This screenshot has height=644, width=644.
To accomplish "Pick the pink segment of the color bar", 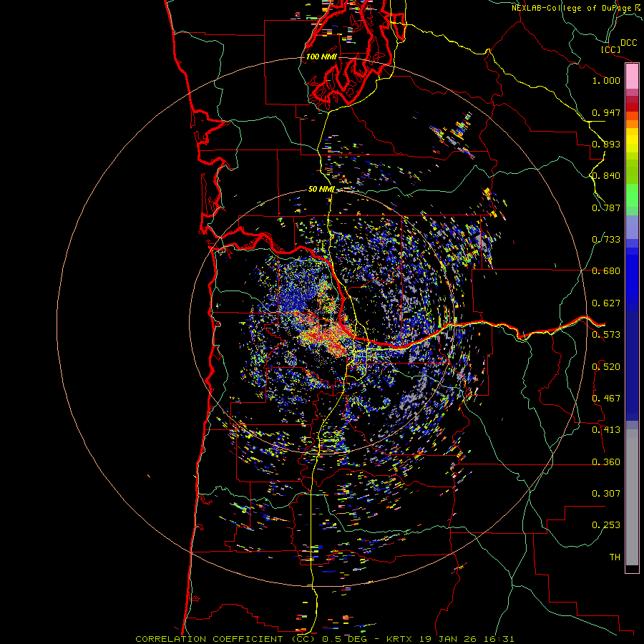I will 632,77.
